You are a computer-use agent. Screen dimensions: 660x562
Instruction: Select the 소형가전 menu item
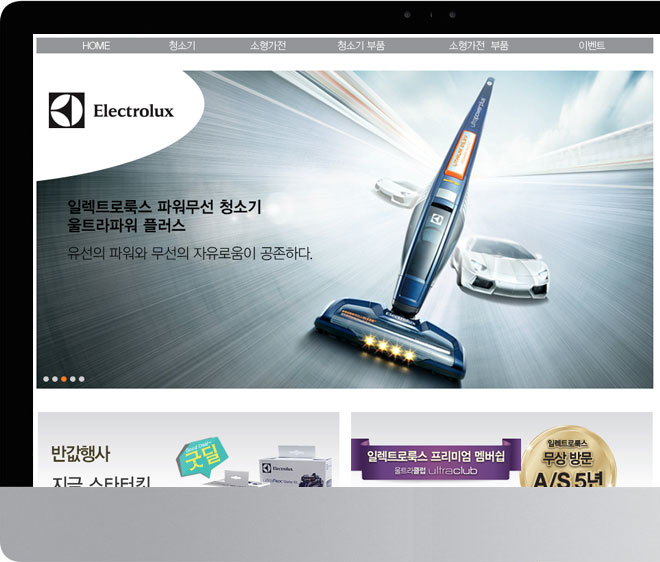(268, 45)
